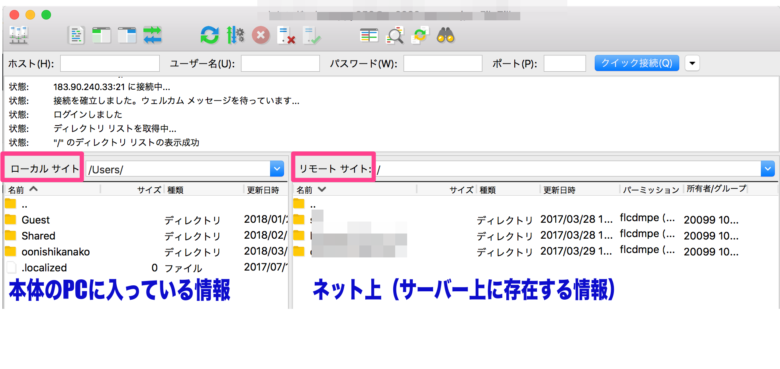Toggle remote directory tree view icon

point(127,35)
